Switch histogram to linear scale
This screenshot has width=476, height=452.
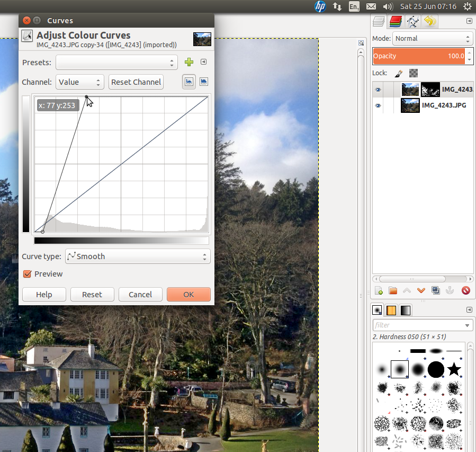pyautogui.click(x=189, y=82)
